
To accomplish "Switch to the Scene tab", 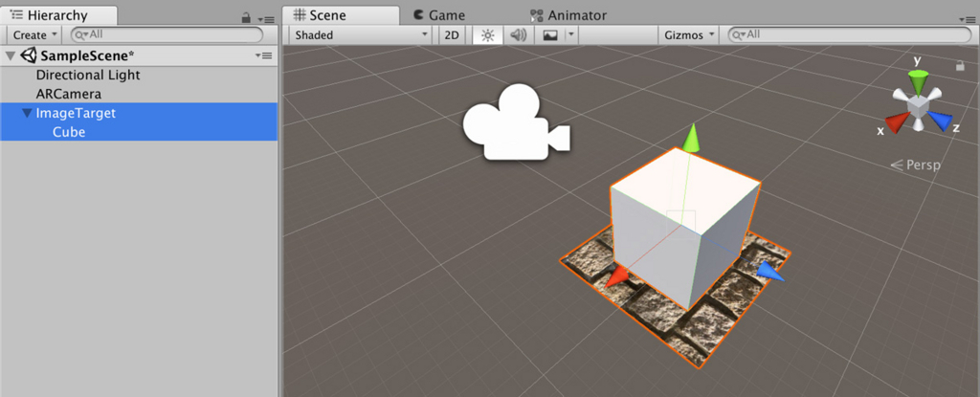I will [340, 15].
